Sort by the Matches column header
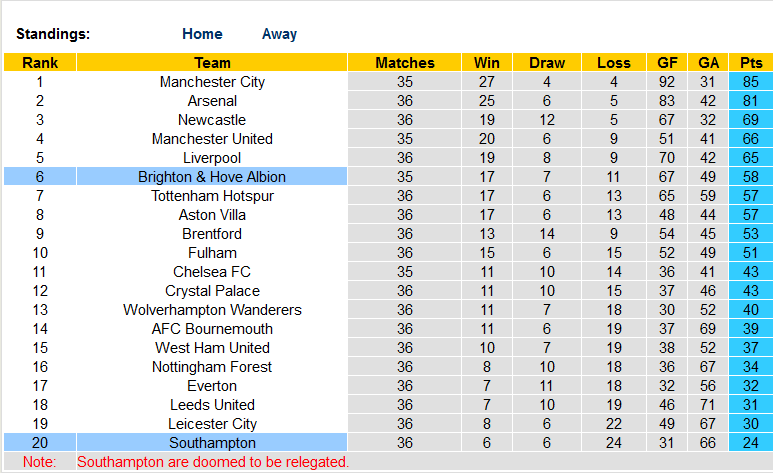The image size is (773, 473). click(x=405, y=63)
